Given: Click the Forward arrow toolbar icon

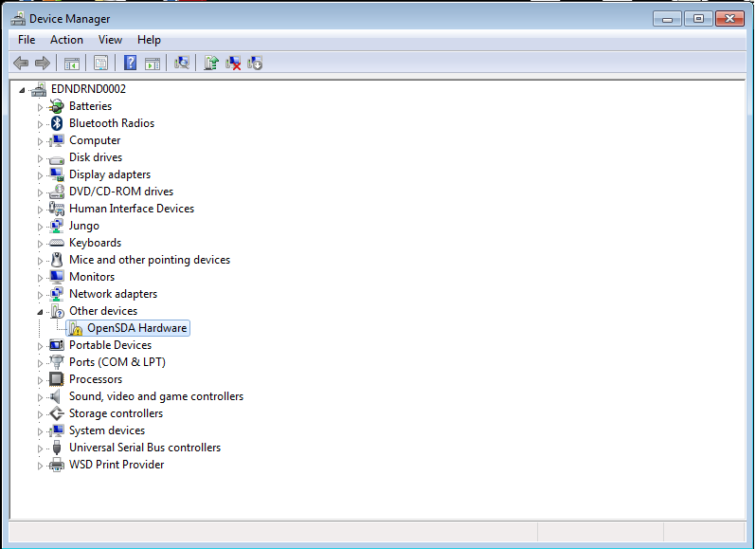Looking at the screenshot, I should point(43,63).
